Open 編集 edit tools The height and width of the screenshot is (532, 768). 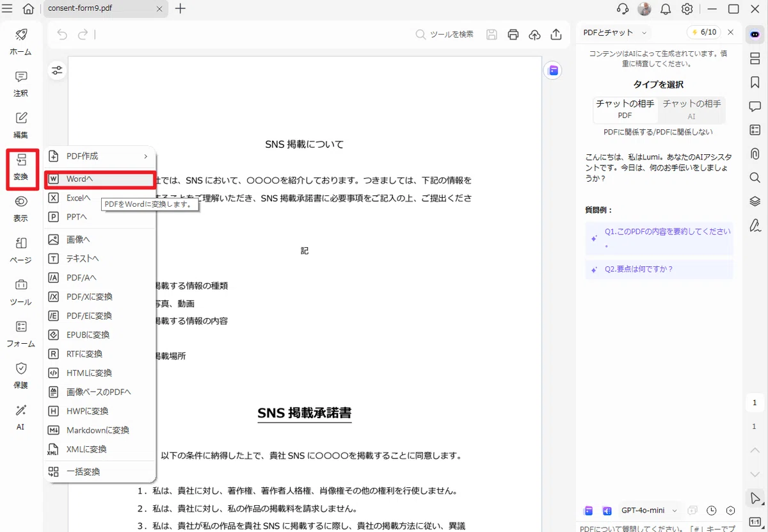coord(20,125)
